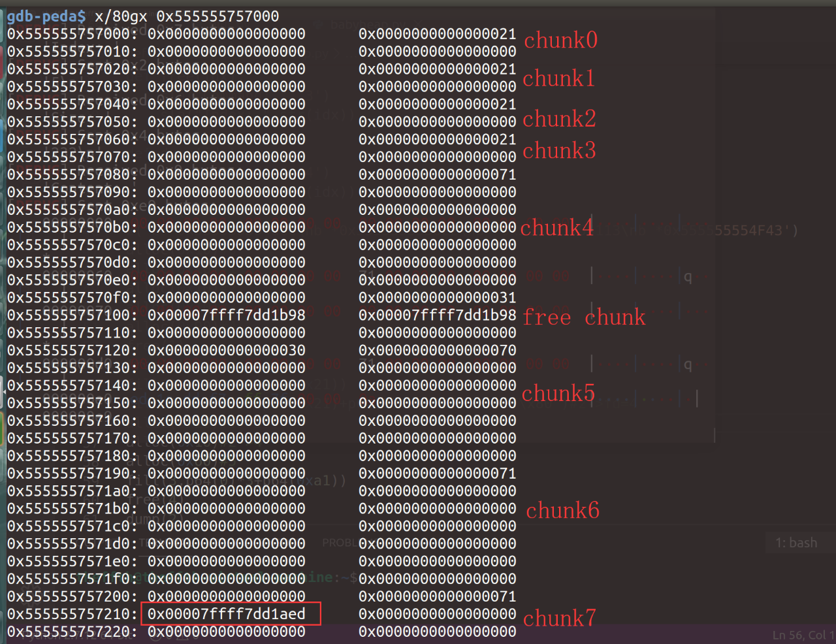Click the red chunk1 annotation label
Screen dimensions: 836x644
tap(559, 78)
